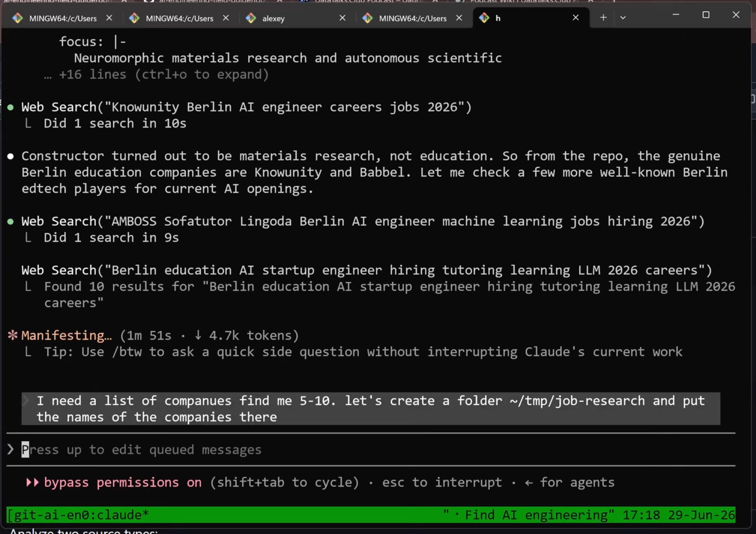Click the green bullet beside the Knowunity search

pos(10,108)
